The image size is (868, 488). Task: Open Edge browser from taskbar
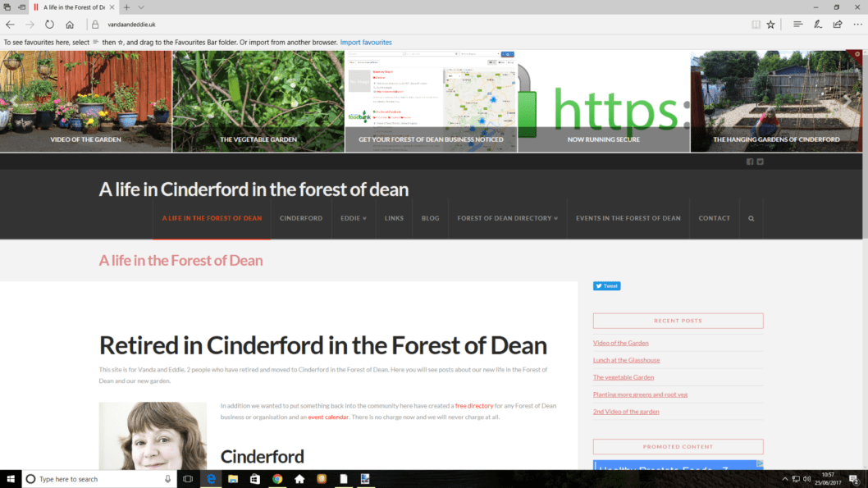(x=211, y=479)
